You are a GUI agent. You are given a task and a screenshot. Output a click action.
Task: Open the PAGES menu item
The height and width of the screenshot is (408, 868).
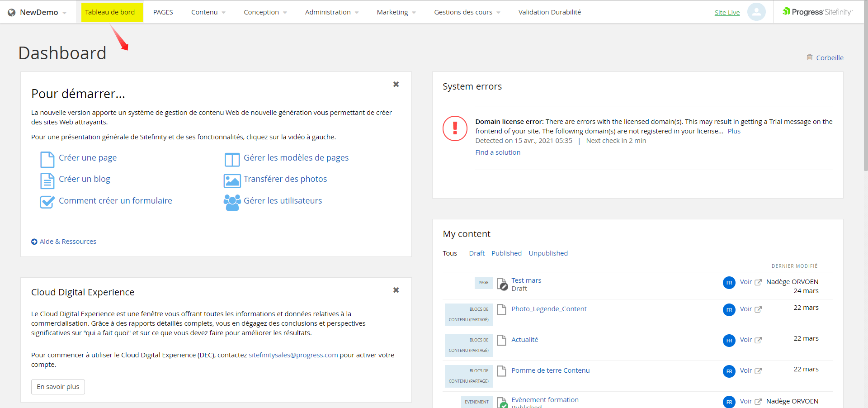pos(163,12)
